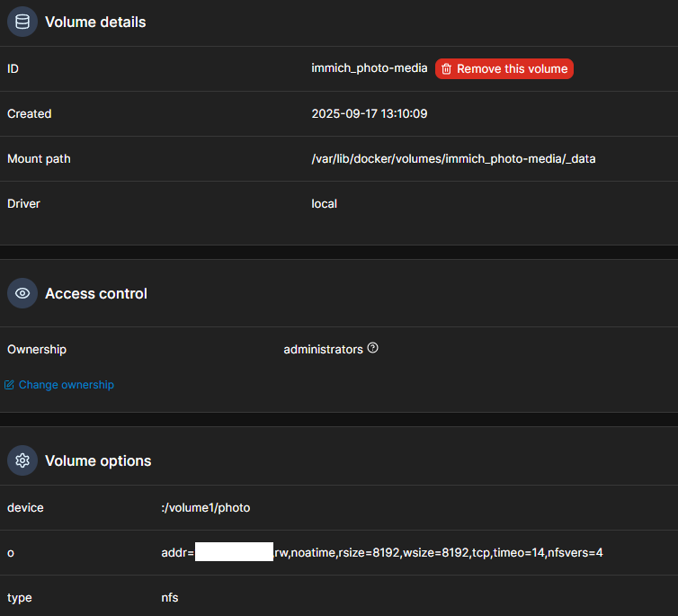678x616 pixels.
Task: Click the eye icon beside Access control
Action: pos(22,293)
